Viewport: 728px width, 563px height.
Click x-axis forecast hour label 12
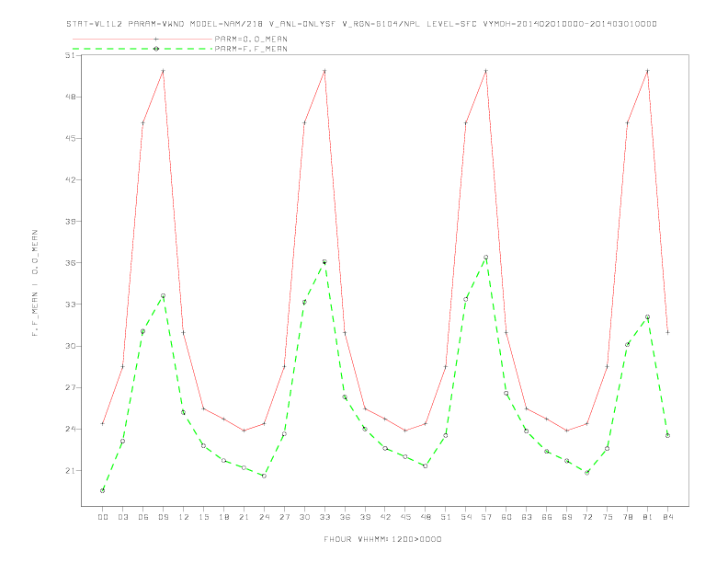[x=184, y=517]
